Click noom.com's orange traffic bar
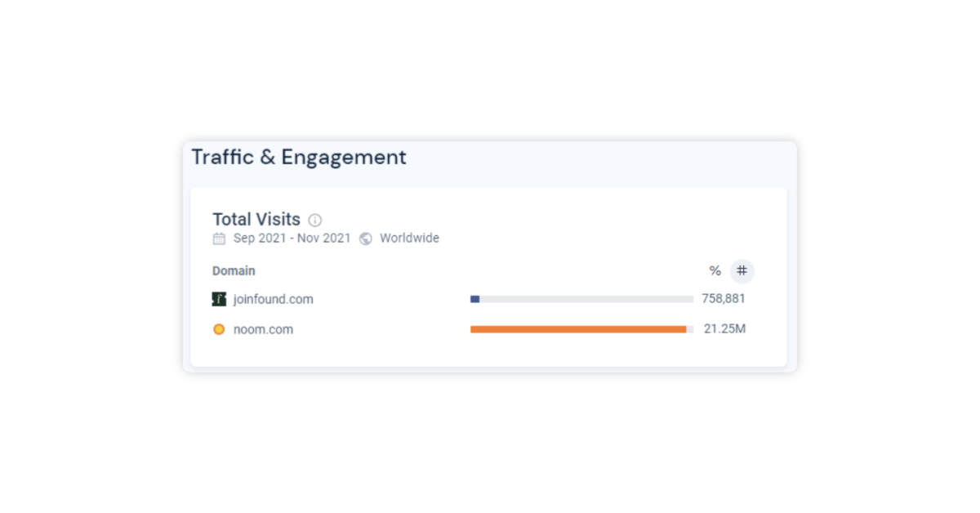The image size is (980, 513). 578,329
